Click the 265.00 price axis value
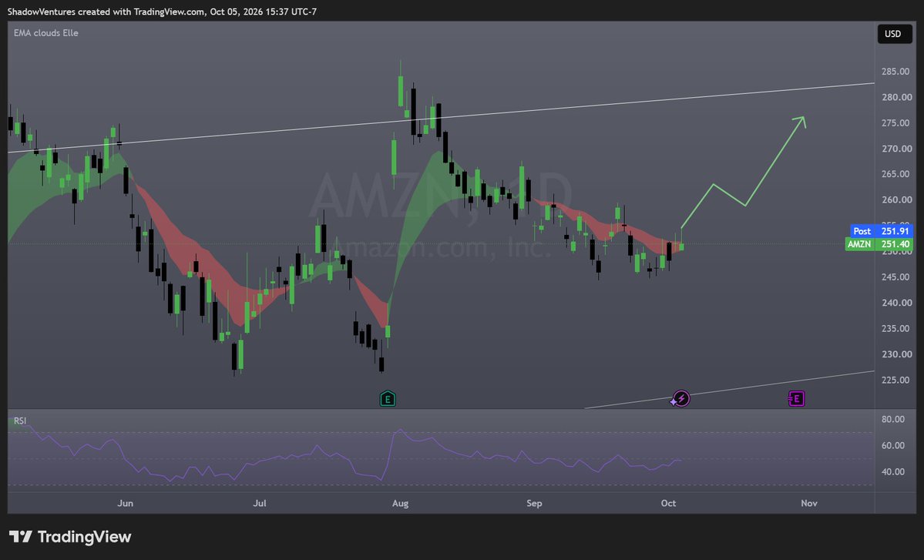The height and width of the screenshot is (560, 924). click(896, 174)
